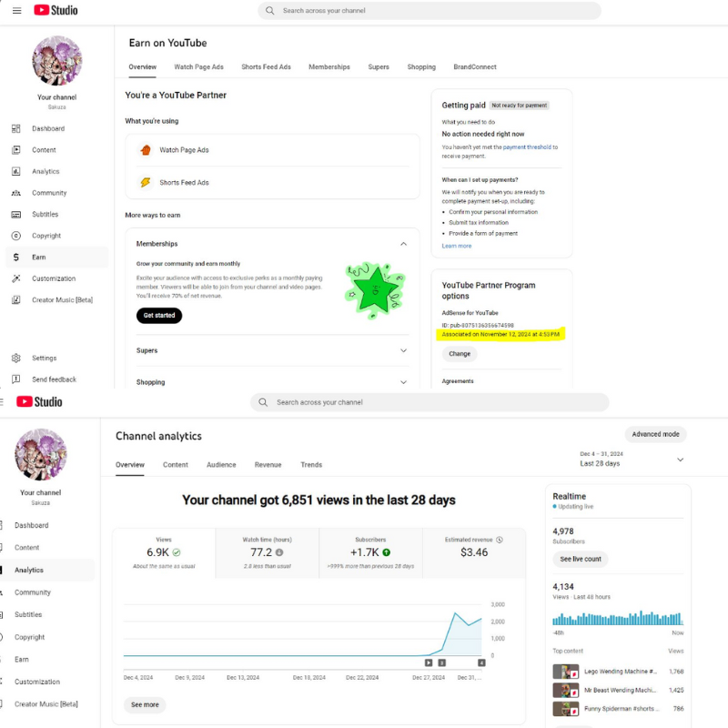This screenshot has height=728, width=728.
Task: Open Content tab in Channel analytics
Action: [x=176, y=465]
